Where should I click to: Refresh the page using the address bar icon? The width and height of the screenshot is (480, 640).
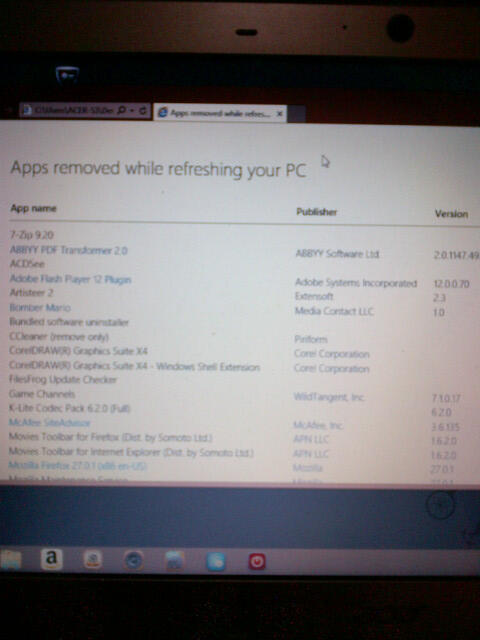tap(143, 111)
